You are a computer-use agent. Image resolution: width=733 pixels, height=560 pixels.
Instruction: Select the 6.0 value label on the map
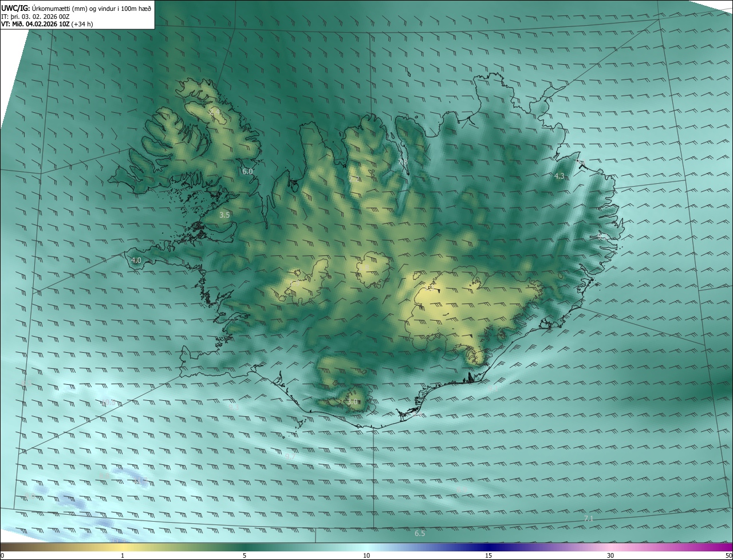(247, 171)
